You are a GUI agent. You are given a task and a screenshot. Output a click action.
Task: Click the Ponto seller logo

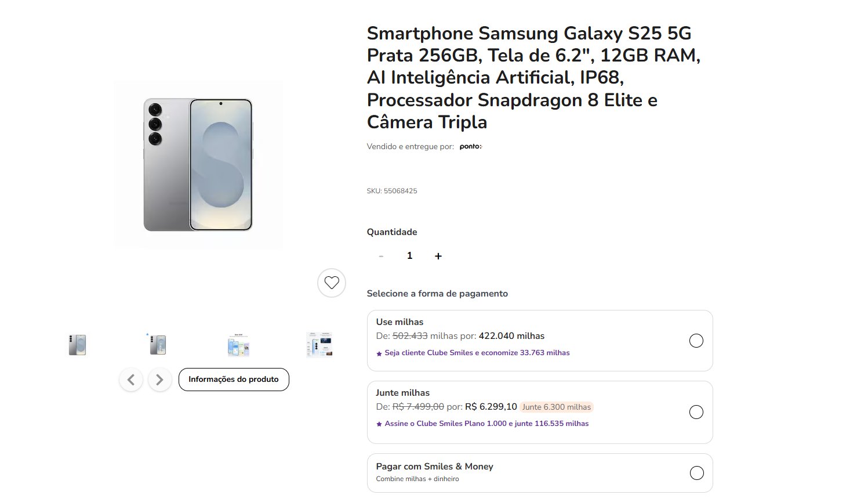471,147
